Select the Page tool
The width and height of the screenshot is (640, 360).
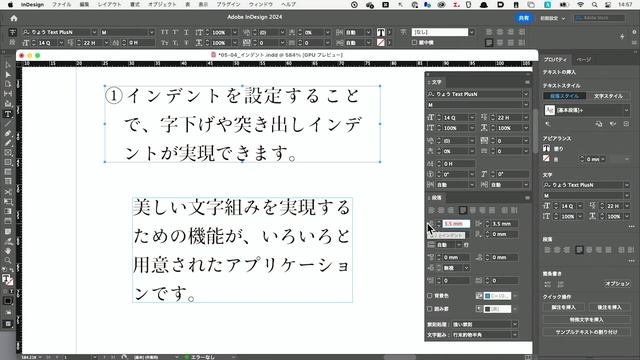point(8,84)
